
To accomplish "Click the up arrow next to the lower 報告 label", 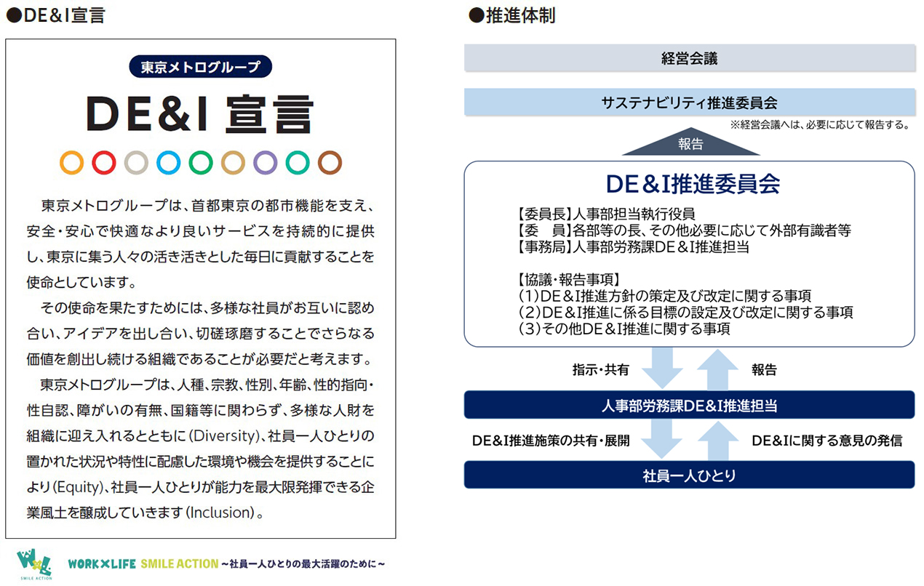I will point(717,369).
